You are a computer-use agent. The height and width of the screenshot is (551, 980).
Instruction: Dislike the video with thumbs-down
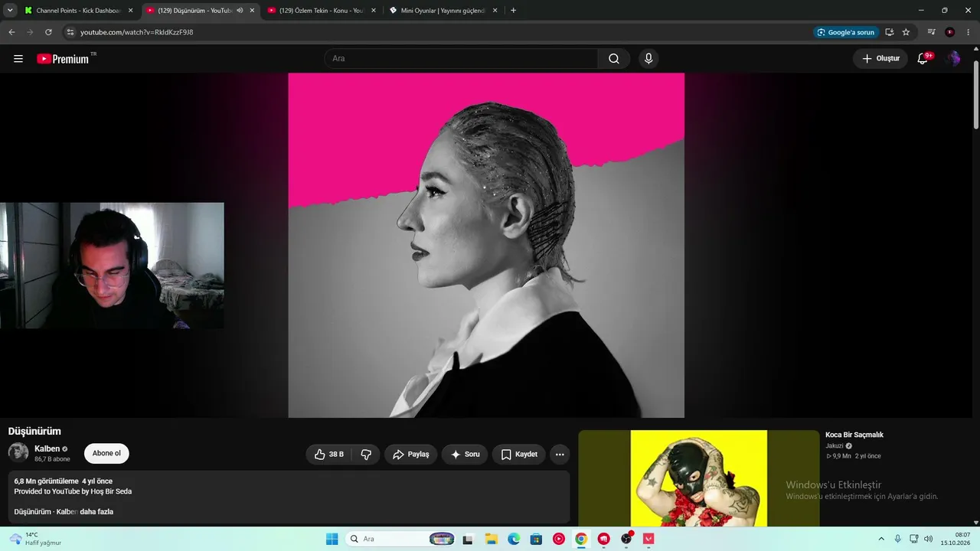tap(366, 455)
